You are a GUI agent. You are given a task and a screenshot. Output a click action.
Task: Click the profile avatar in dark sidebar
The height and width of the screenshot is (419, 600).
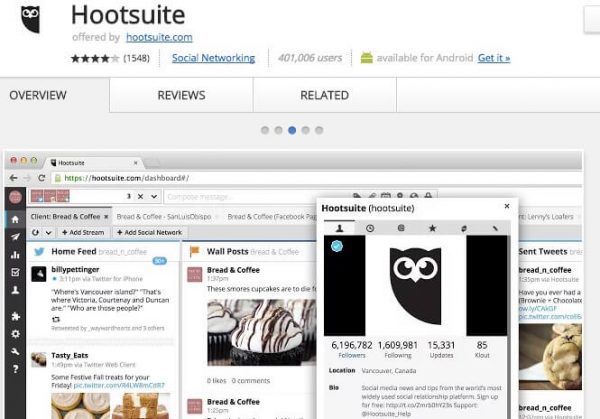[x=15, y=197]
